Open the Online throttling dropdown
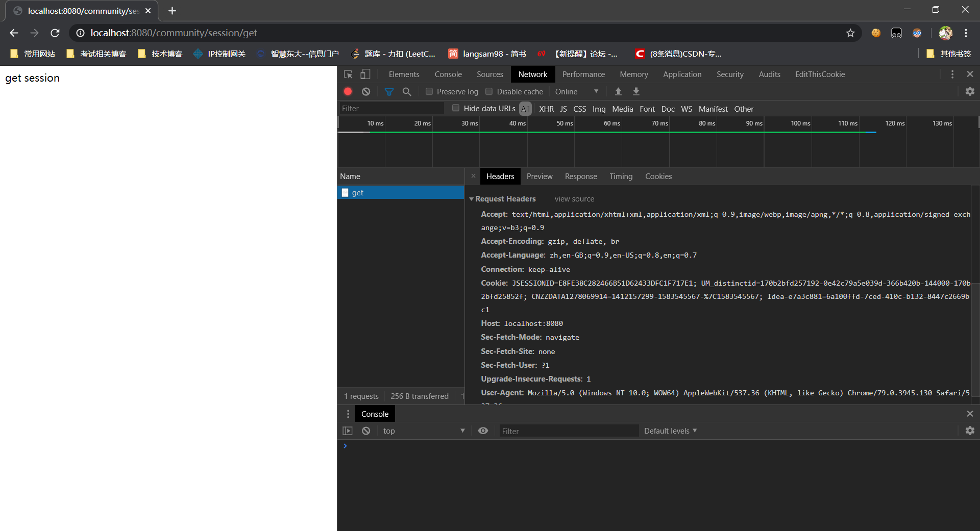 click(577, 92)
